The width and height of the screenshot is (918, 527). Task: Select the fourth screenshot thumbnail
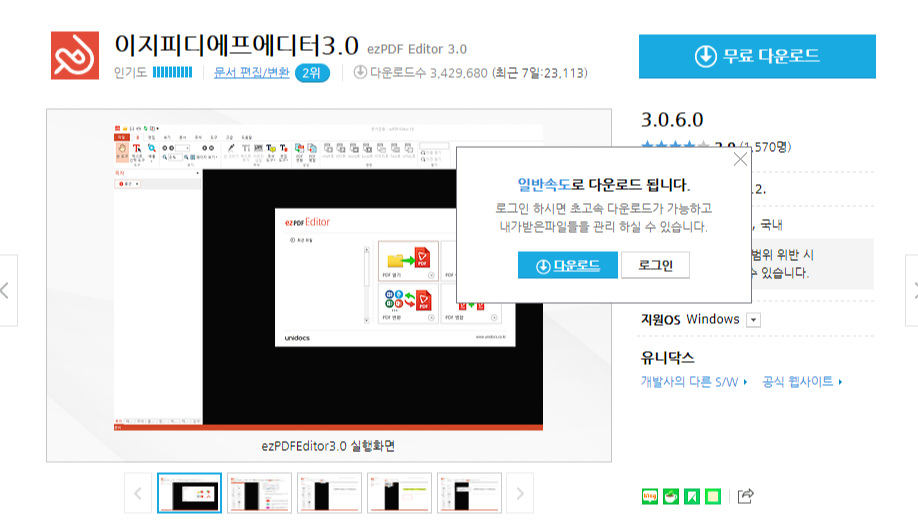(399, 493)
